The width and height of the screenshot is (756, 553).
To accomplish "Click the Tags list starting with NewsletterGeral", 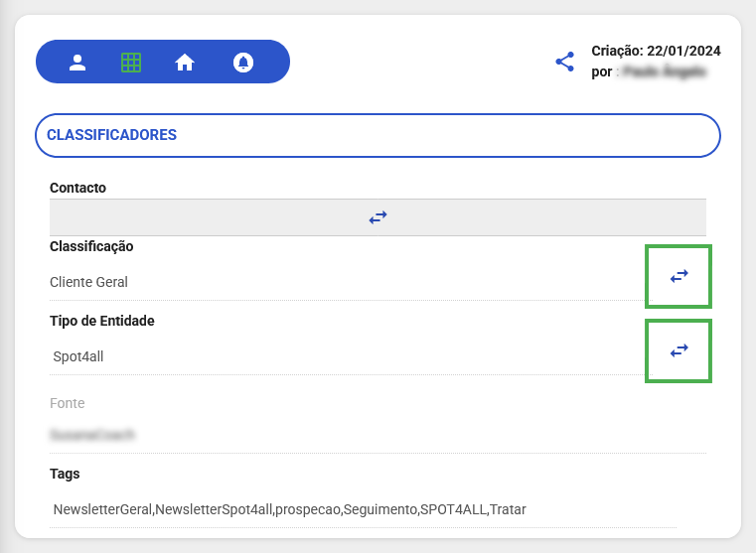I will coord(289,509).
